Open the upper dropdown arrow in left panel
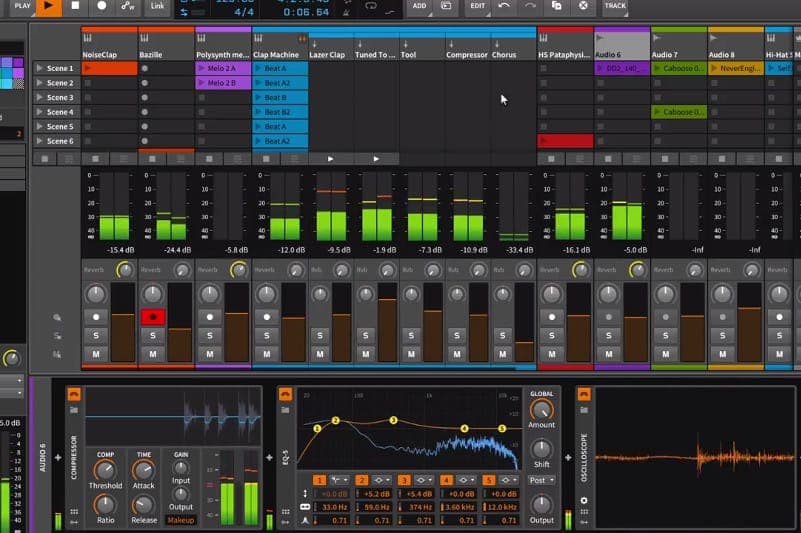801x533 pixels. tap(19, 381)
